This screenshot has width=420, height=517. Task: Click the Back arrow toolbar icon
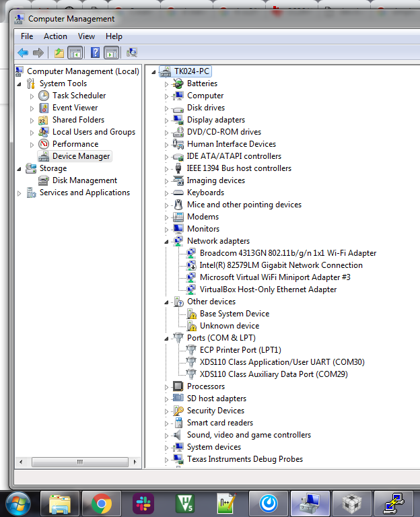pyautogui.click(x=23, y=53)
